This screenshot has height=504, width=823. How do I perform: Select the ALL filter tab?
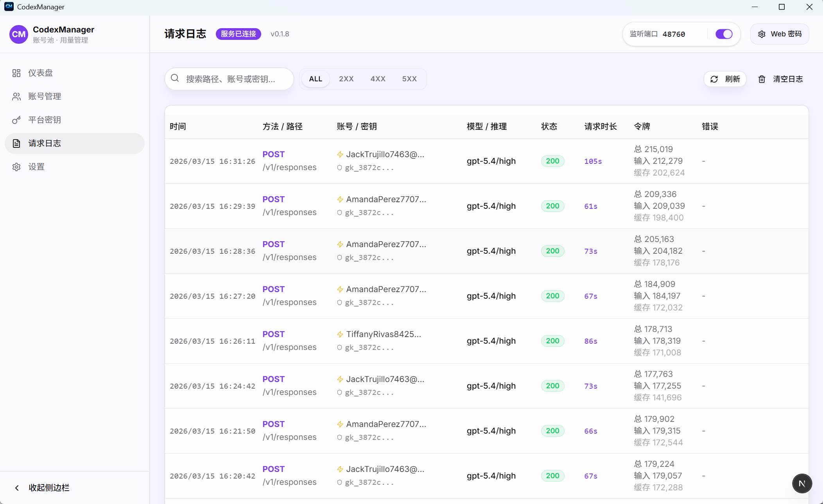click(315, 79)
